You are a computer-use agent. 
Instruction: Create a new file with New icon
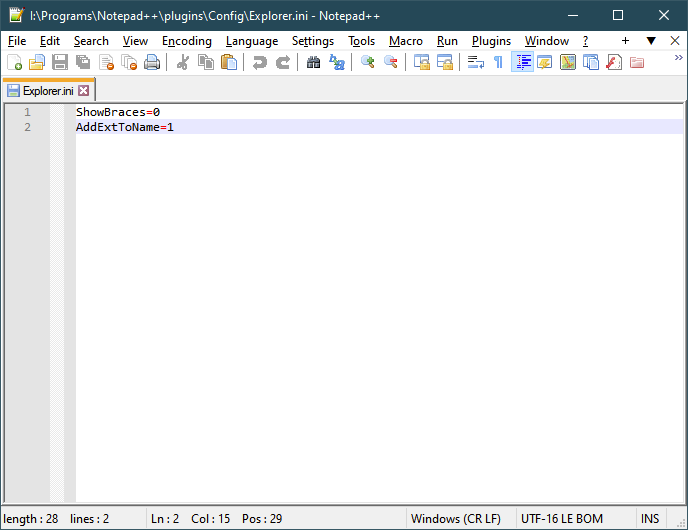click(x=14, y=62)
